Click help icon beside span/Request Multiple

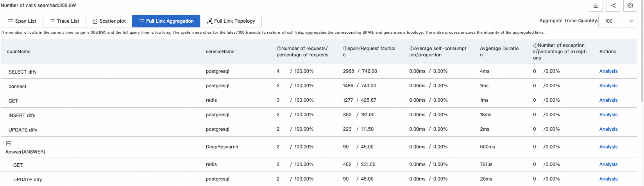(x=345, y=49)
